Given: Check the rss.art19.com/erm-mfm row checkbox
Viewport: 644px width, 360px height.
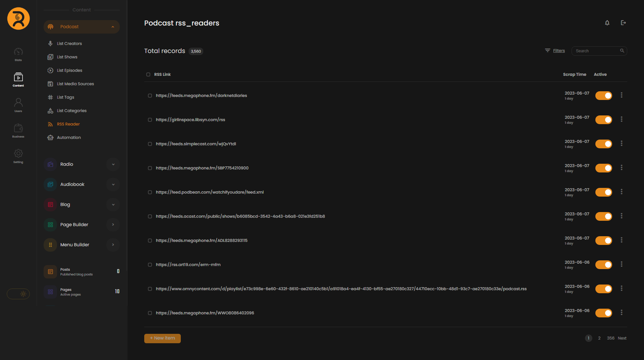Looking at the screenshot, I should 150,265.
